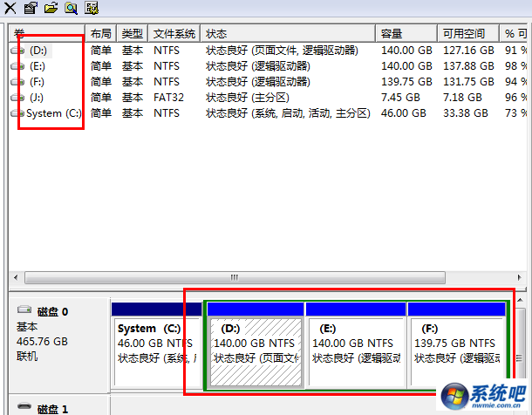The height and width of the screenshot is (415, 532).
Task: Click the System (C:) name in list
Action: (x=54, y=113)
